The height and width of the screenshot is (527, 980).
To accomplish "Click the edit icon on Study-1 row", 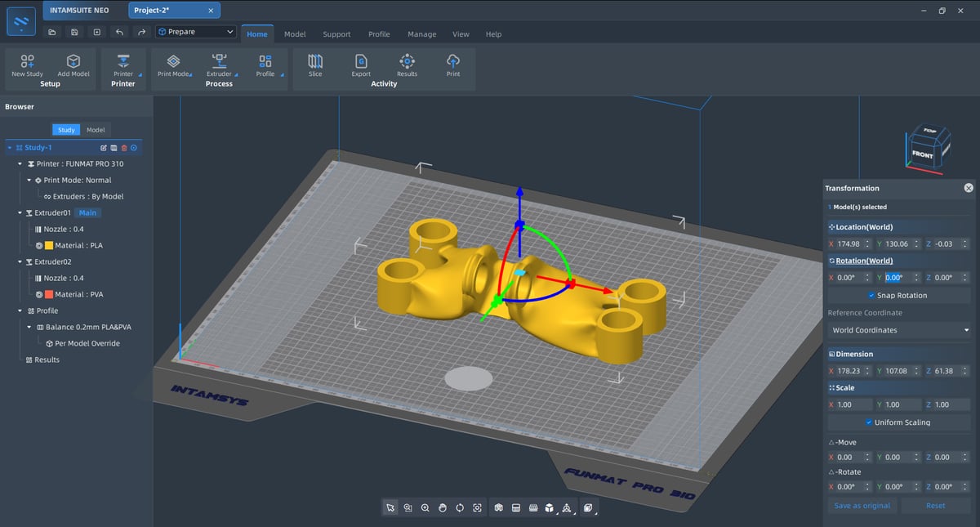I will 104,148.
